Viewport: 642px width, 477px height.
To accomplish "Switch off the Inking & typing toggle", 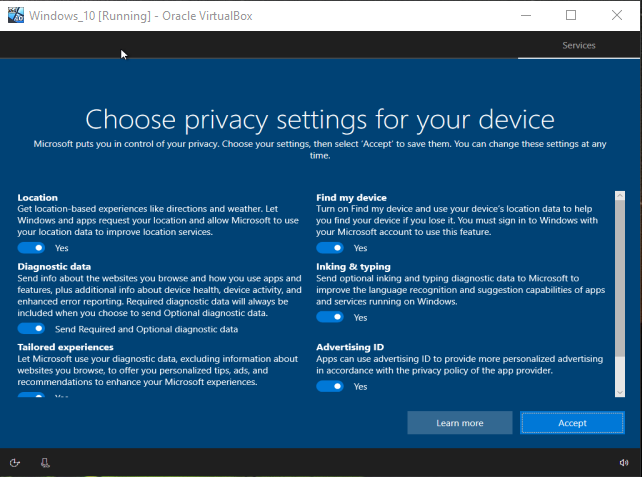I will point(330,317).
